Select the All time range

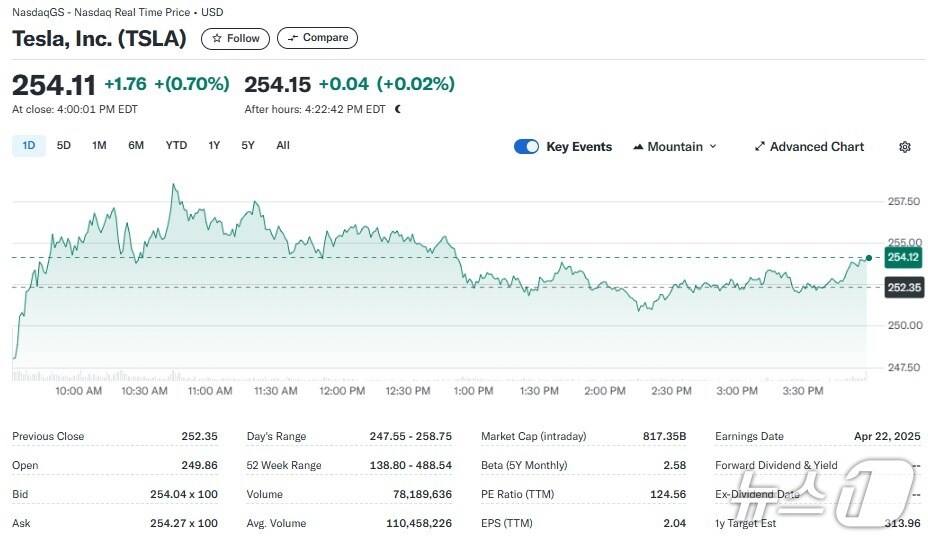coord(283,146)
